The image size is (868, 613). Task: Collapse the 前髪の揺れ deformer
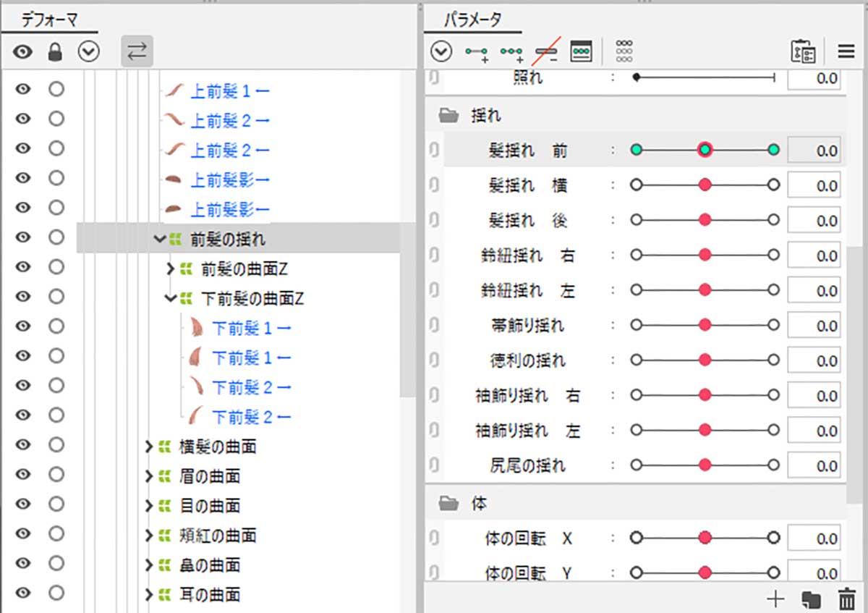pyautogui.click(x=159, y=239)
